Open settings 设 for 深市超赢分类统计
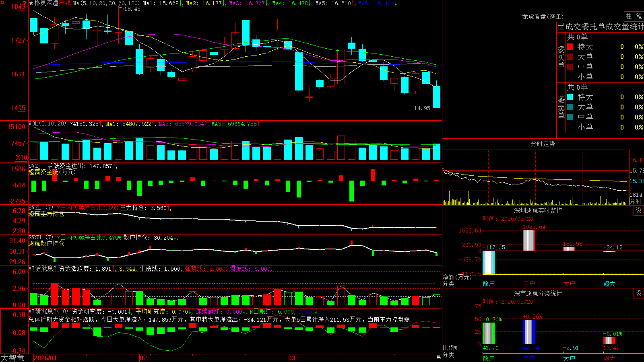This screenshot has height=362, width=644. tap(639, 293)
